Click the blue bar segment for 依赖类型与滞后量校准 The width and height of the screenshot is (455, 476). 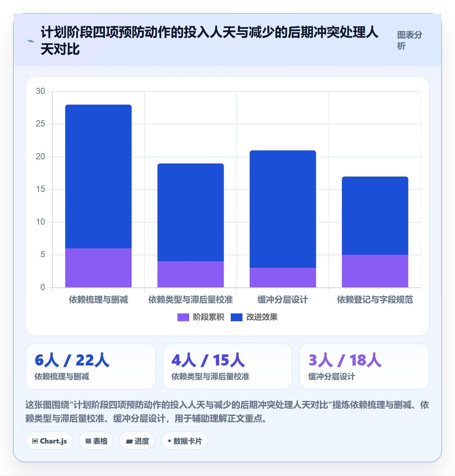(191, 213)
